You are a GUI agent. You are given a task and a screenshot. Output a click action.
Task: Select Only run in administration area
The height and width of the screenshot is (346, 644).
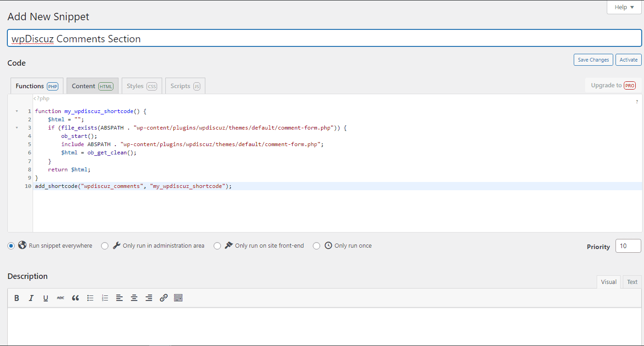(x=105, y=246)
